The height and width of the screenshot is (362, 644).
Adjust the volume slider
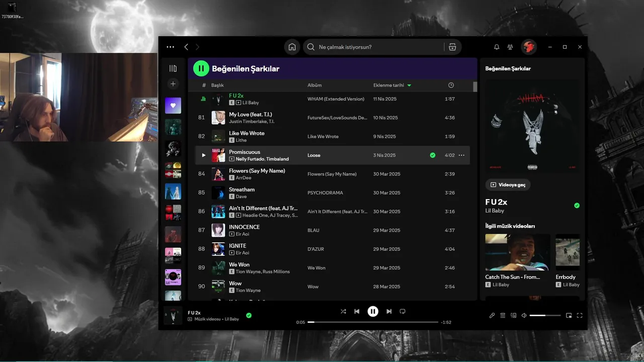click(x=545, y=315)
